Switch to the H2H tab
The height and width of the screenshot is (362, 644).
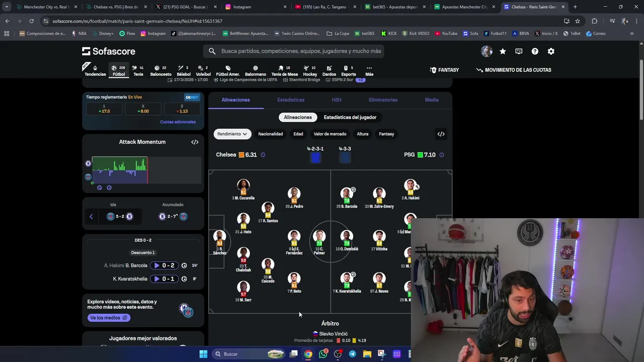(x=337, y=100)
